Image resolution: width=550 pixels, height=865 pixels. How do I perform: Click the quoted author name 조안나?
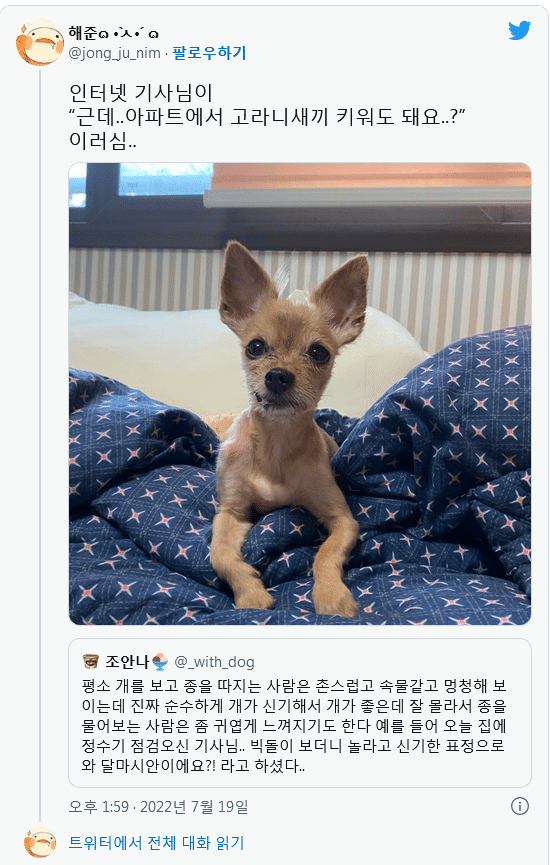tap(127, 661)
